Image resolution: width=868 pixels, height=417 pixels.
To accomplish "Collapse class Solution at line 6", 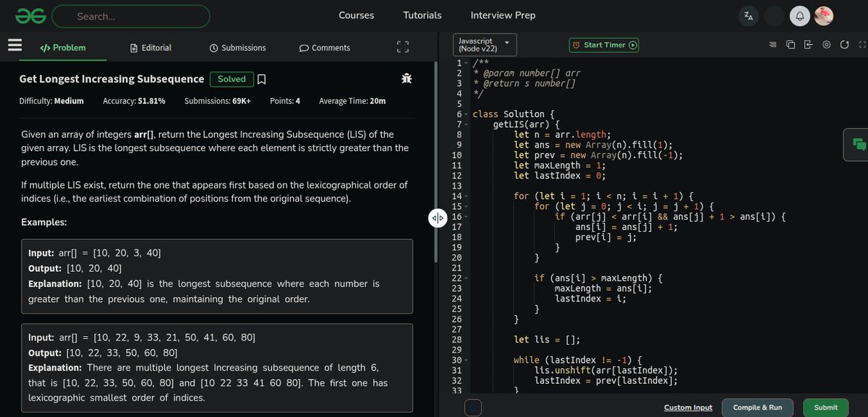I will click(466, 114).
